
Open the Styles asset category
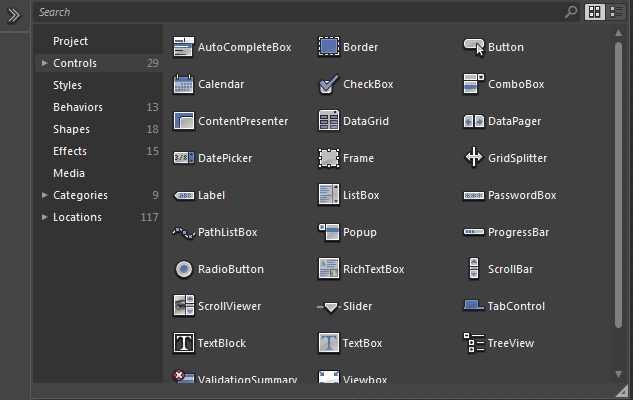(x=68, y=85)
